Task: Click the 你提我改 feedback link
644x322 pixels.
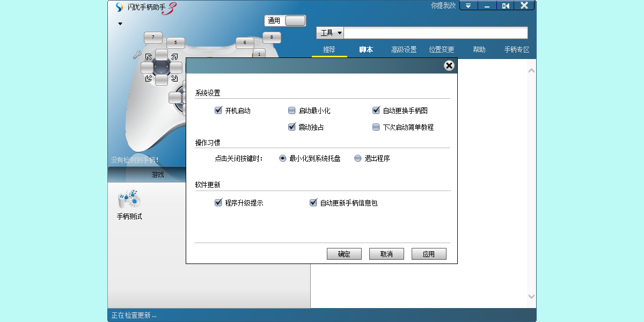Action: tap(444, 5)
